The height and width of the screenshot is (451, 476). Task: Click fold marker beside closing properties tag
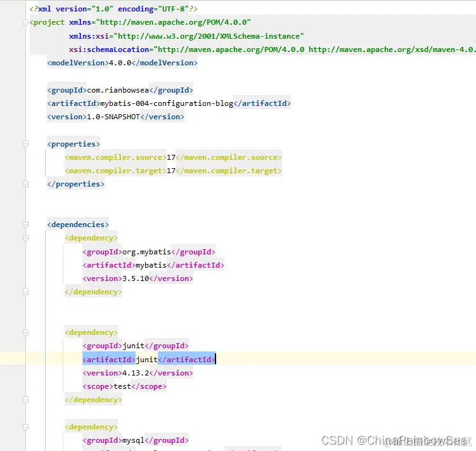tap(25, 184)
